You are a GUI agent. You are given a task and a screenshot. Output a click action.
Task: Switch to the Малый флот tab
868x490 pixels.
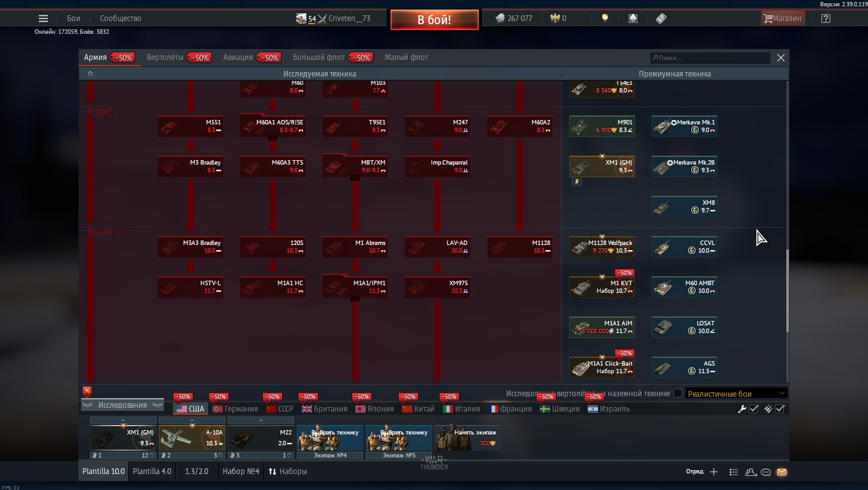[407, 57]
